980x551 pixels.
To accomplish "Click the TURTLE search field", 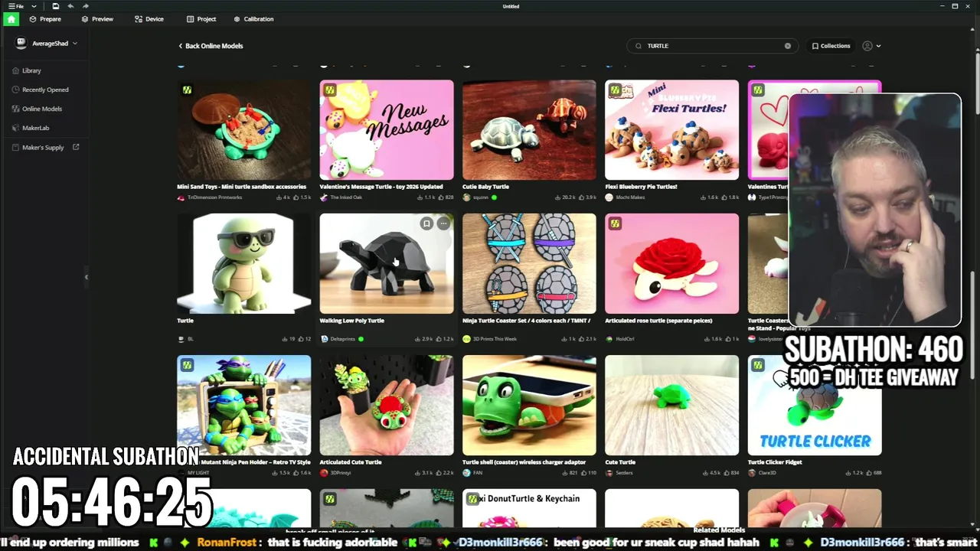I will click(x=712, y=46).
